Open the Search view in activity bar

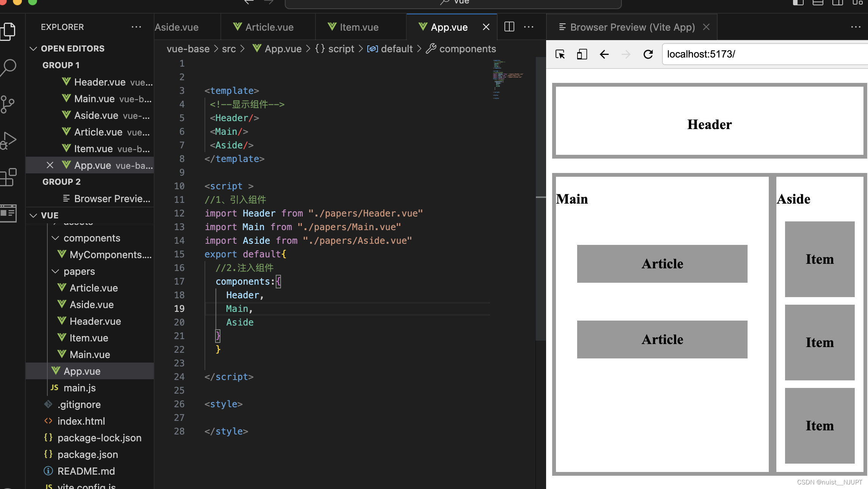[8, 67]
